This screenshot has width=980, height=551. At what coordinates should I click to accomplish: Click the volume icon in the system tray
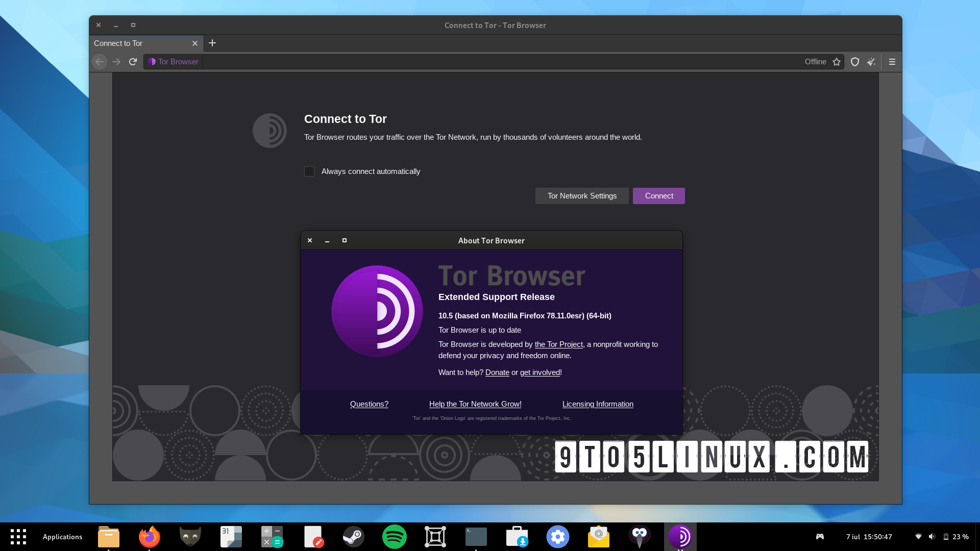[x=932, y=537]
